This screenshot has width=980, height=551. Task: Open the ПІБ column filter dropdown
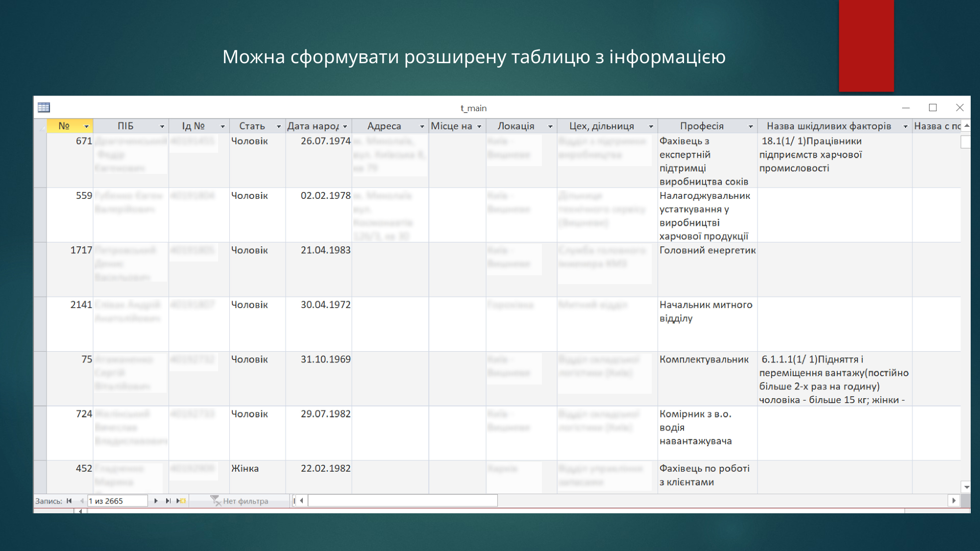tap(162, 126)
